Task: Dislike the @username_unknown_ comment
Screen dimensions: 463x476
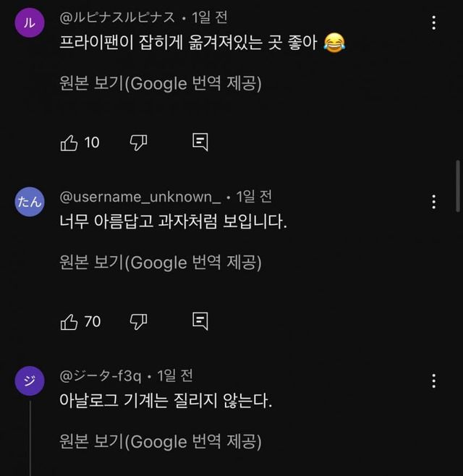Action: pyautogui.click(x=137, y=321)
